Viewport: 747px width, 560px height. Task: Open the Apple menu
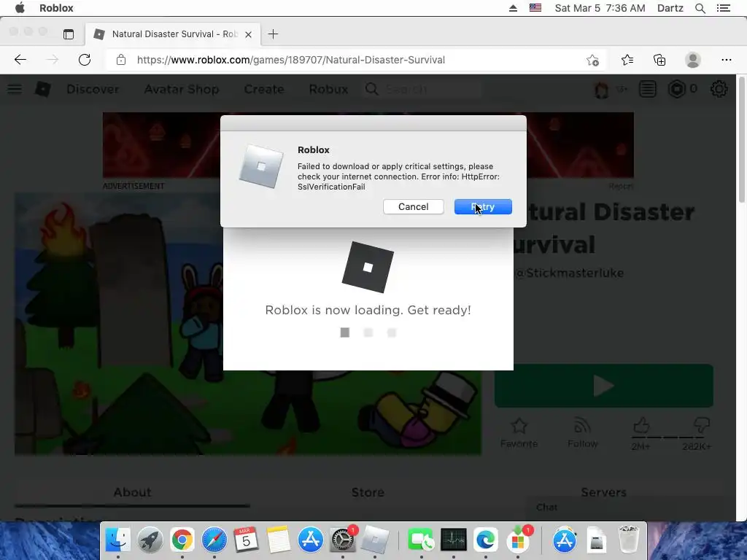[20, 8]
